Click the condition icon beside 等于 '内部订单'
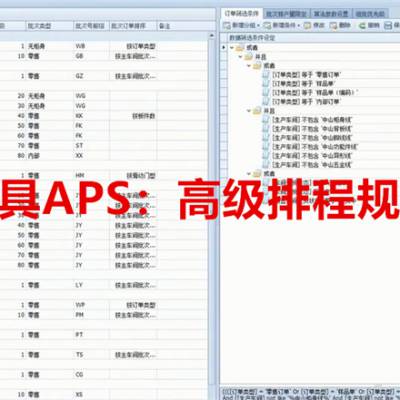This screenshot has width=400, height=400. pos(266,102)
